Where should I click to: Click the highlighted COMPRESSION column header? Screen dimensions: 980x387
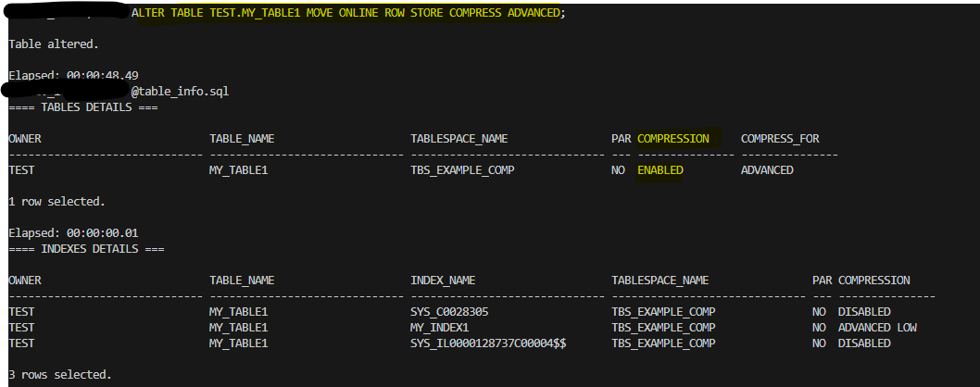click(673, 139)
